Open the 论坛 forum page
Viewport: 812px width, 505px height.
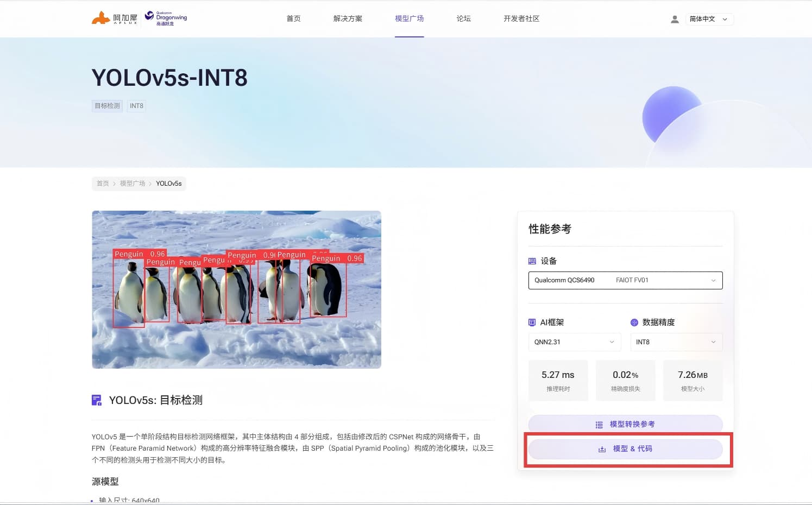[463, 18]
